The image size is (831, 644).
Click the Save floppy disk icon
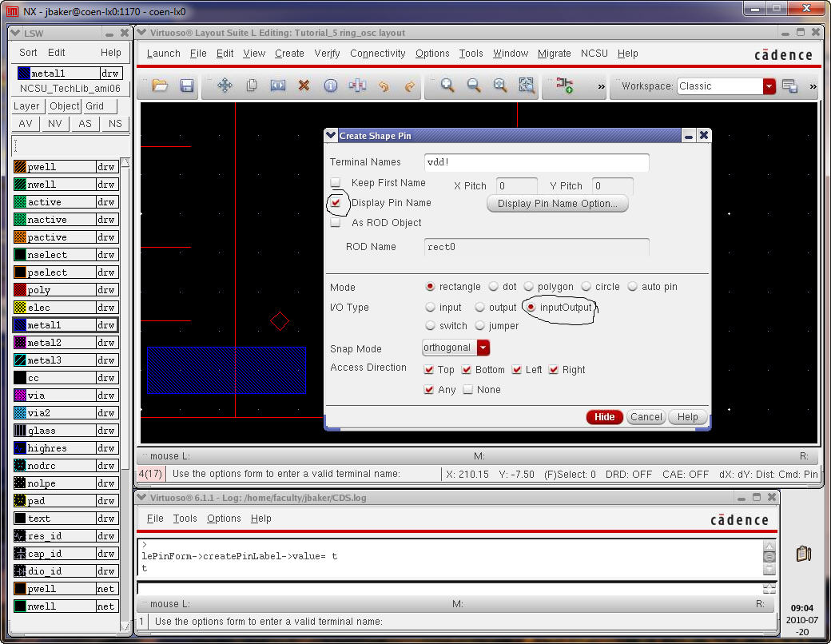187,86
